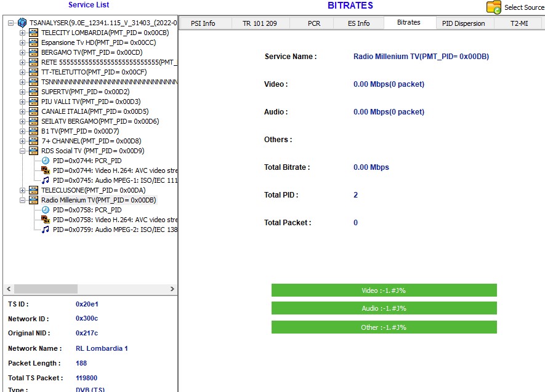Open the TR 101 209 tab
This screenshot has height=392, width=545.
coord(260,23)
